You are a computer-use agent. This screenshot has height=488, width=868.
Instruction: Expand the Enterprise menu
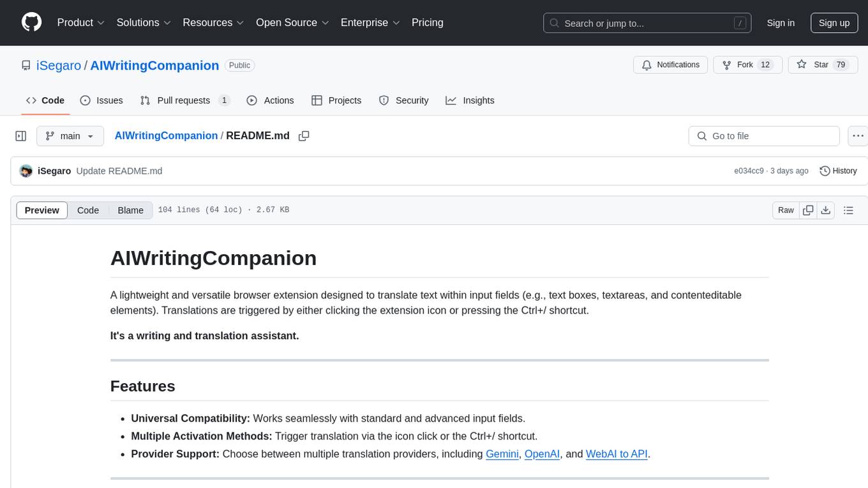pos(370,22)
